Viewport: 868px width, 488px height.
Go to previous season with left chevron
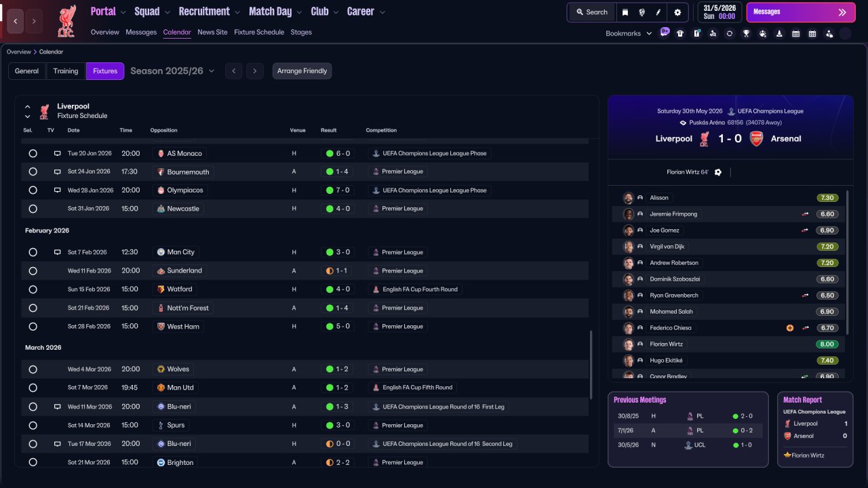point(233,71)
